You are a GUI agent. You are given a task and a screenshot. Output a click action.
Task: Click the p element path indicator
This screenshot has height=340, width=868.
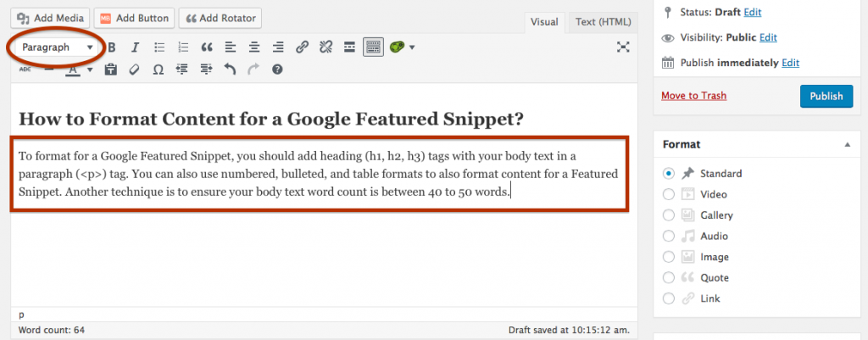tap(21, 315)
